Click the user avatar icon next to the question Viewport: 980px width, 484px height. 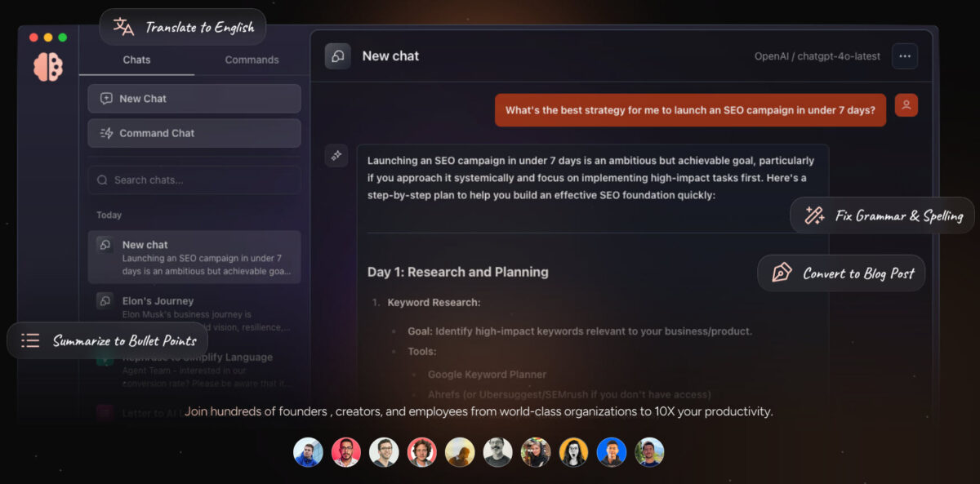(906, 104)
